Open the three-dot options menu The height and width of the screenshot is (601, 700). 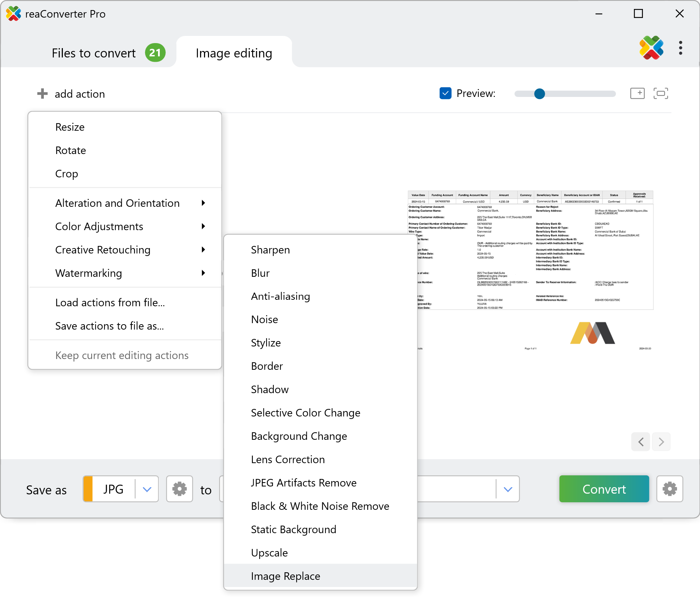[x=680, y=48]
